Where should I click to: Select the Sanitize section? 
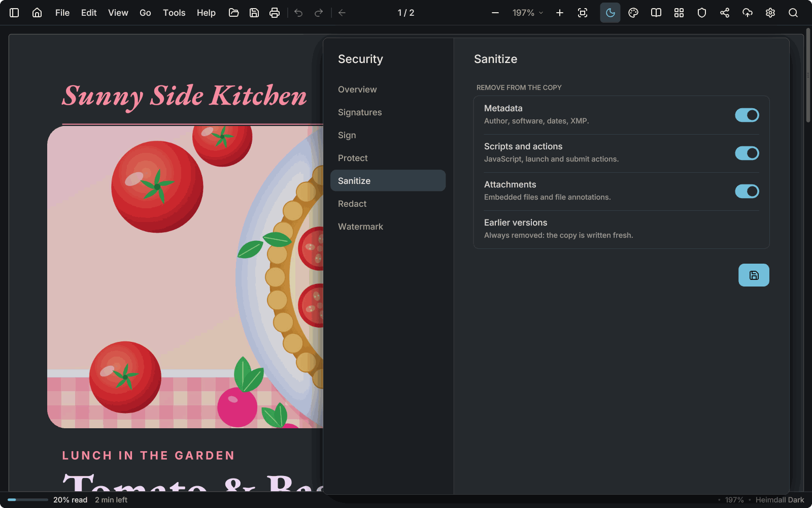388,181
